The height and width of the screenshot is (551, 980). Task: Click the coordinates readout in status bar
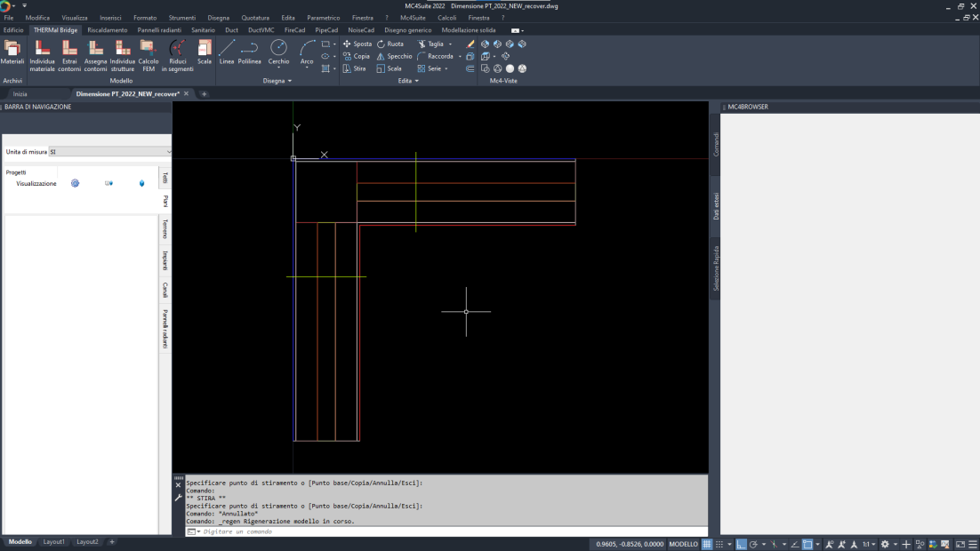(x=630, y=544)
